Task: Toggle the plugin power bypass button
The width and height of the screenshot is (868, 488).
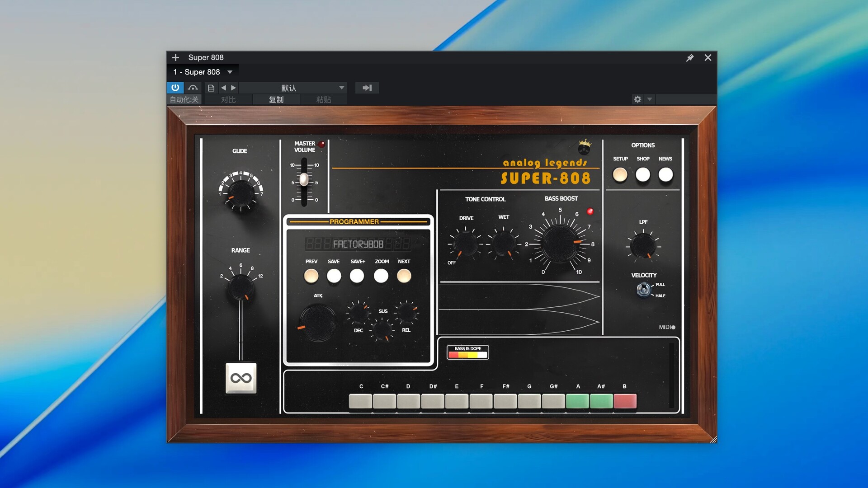Action: click(x=175, y=88)
